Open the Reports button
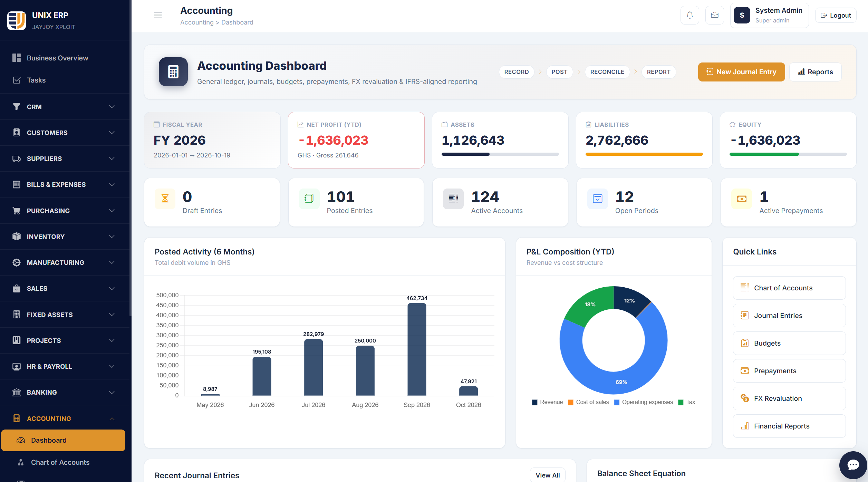 coord(815,72)
